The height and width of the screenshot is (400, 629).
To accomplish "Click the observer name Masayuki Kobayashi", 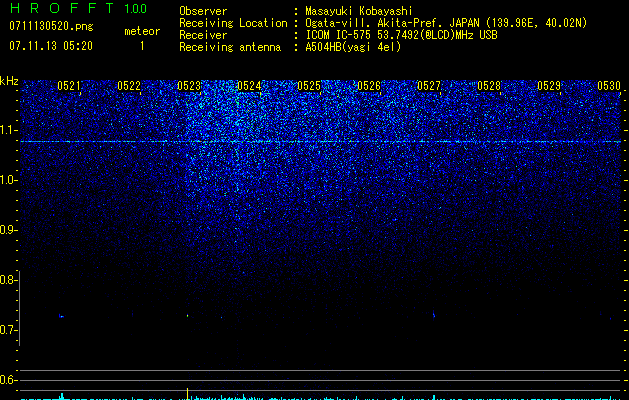I will click(x=359, y=11).
